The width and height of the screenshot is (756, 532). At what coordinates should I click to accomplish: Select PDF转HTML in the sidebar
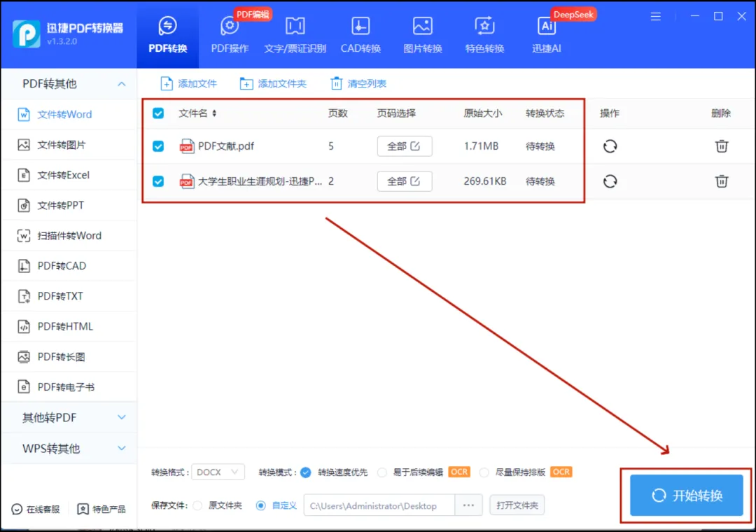pos(70,326)
